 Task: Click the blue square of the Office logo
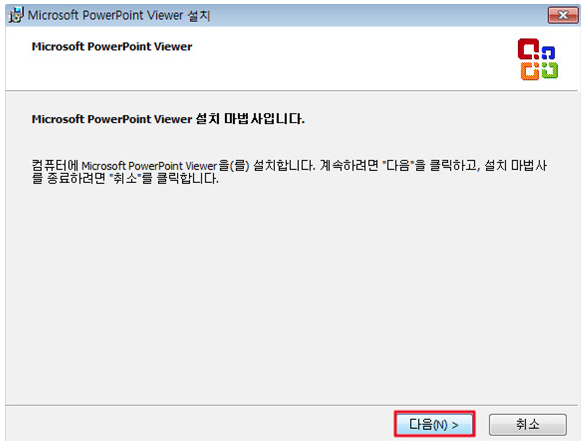(548, 53)
